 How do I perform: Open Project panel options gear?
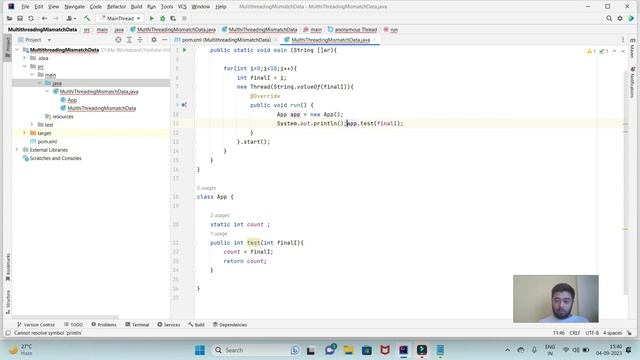[x=154, y=40]
